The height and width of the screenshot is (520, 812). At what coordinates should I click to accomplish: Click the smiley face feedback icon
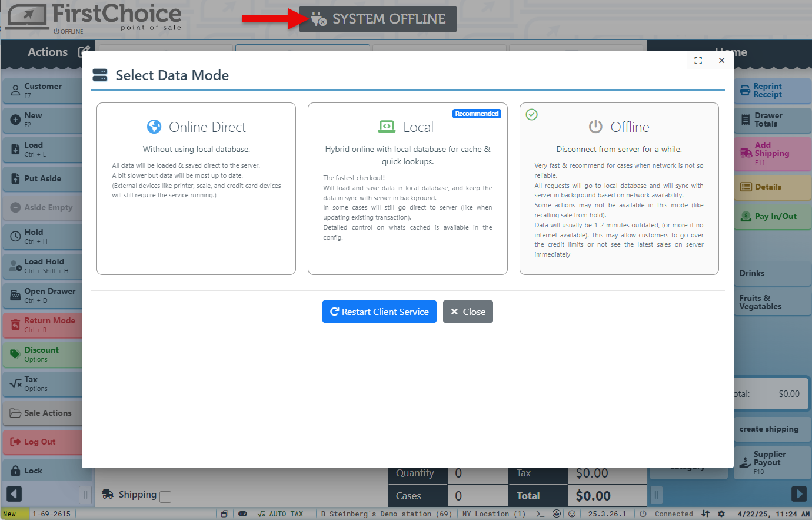[x=571, y=514]
